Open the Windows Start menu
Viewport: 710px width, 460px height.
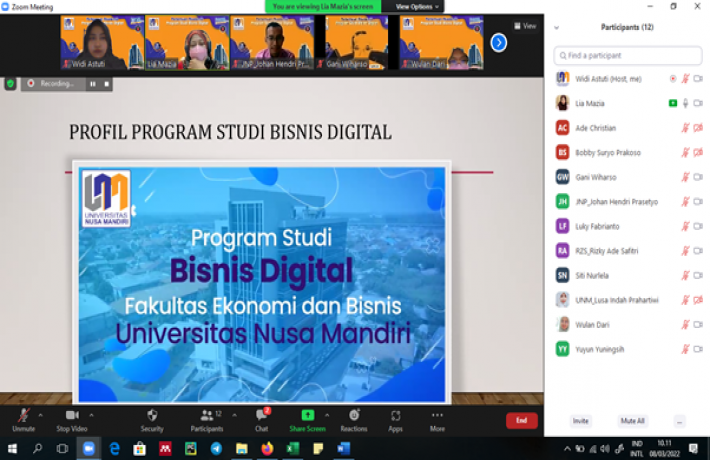(12, 449)
